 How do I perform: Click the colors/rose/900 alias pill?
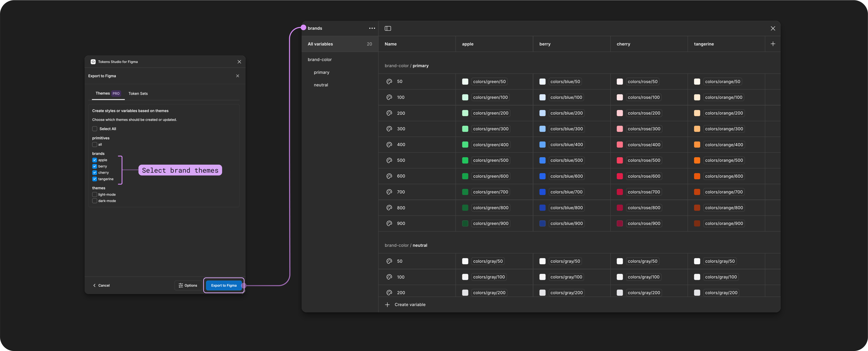[x=644, y=223]
